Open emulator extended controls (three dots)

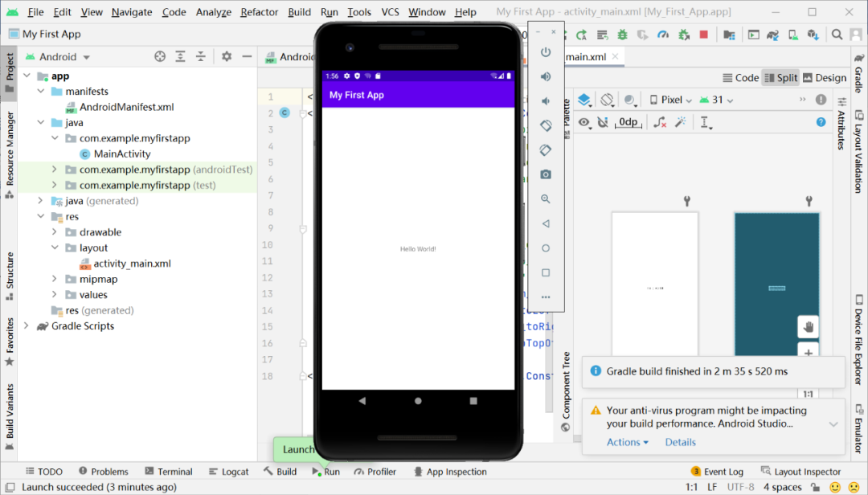click(545, 297)
